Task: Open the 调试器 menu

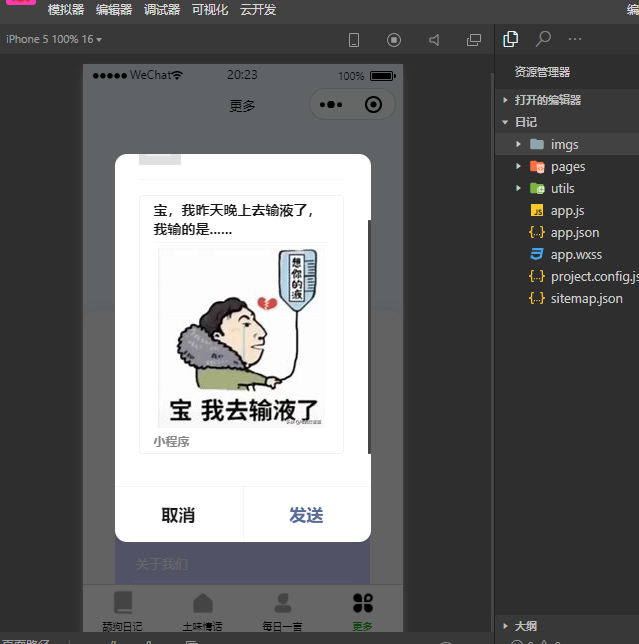Action: pos(161,10)
